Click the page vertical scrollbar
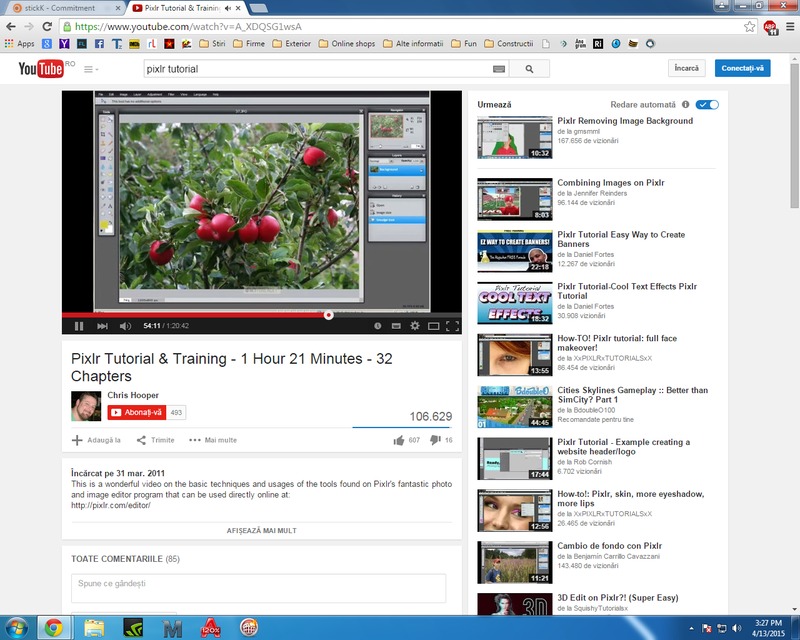 tap(794, 136)
